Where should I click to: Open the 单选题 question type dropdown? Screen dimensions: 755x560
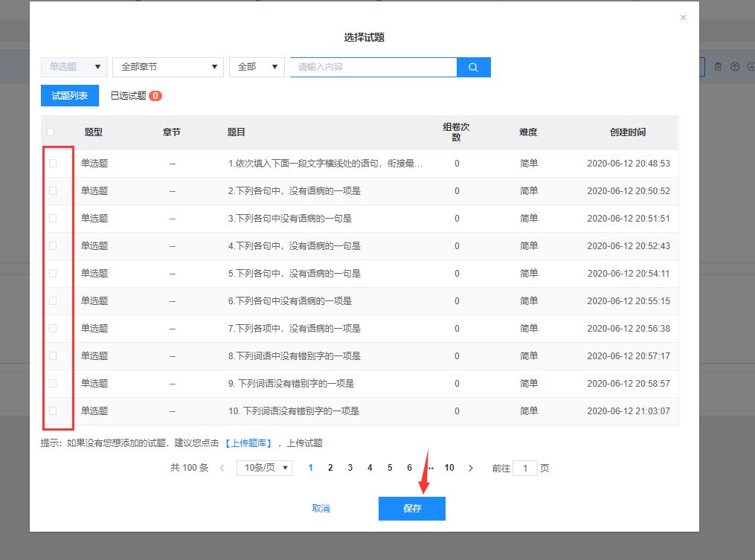(x=74, y=66)
